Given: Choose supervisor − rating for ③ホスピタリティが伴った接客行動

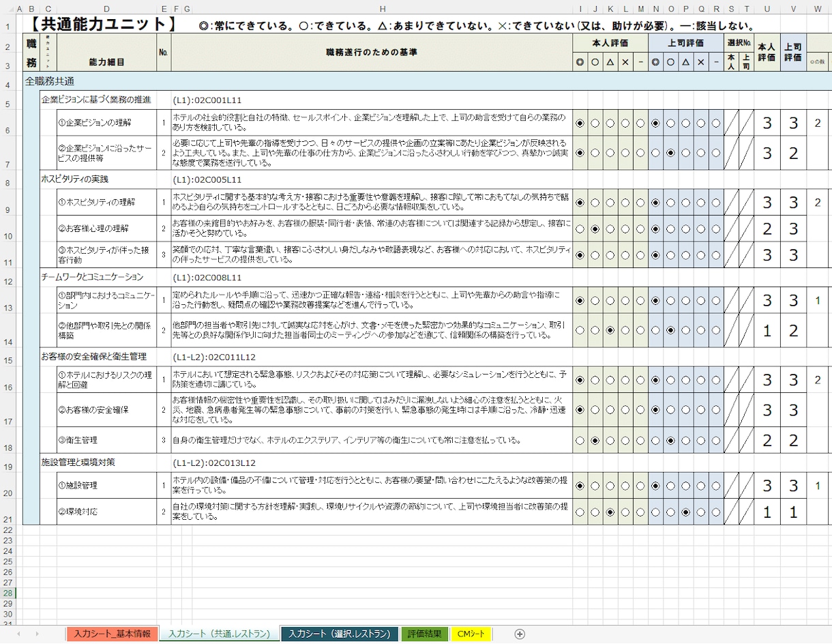Looking at the screenshot, I should point(715,255).
